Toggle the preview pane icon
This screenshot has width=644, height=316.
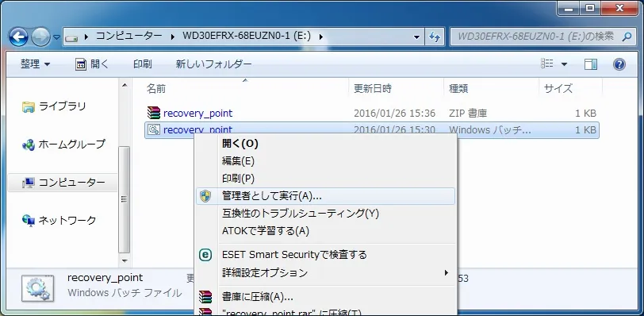[x=591, y=64]
